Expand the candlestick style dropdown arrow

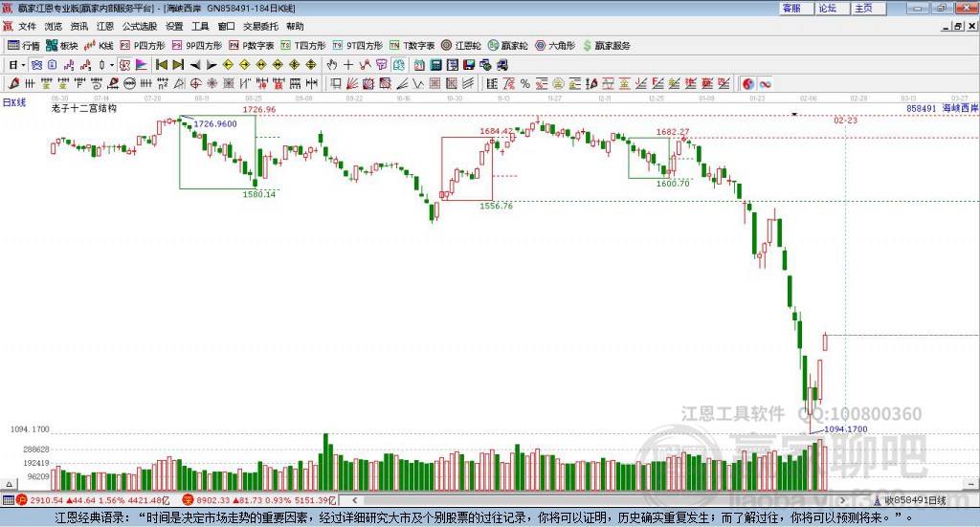(111, 64)
